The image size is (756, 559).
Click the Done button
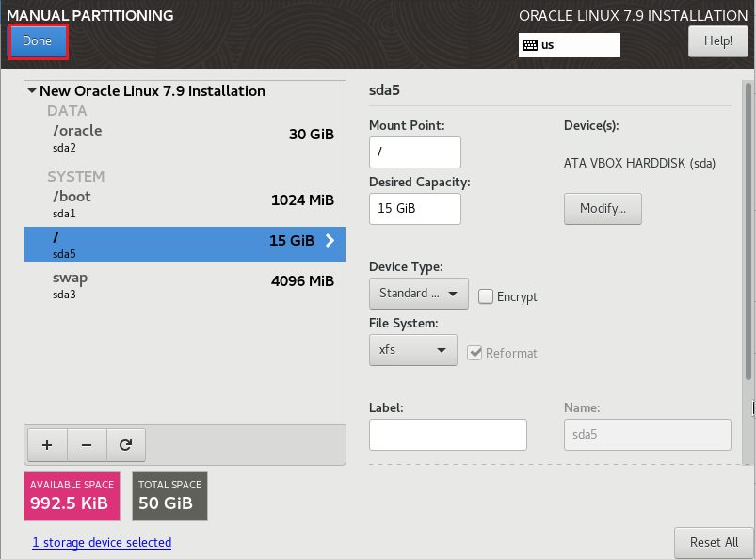38,41
